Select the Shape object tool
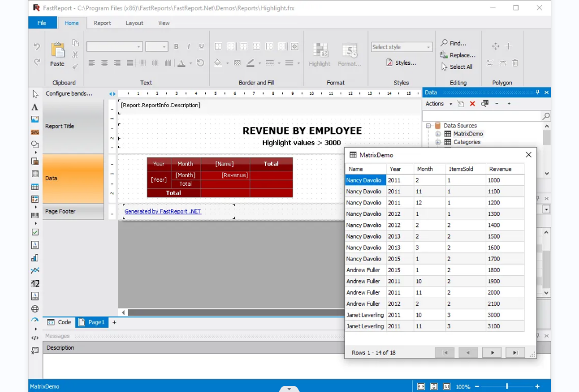Screen dimensions: 579x392 pos(35,144)
